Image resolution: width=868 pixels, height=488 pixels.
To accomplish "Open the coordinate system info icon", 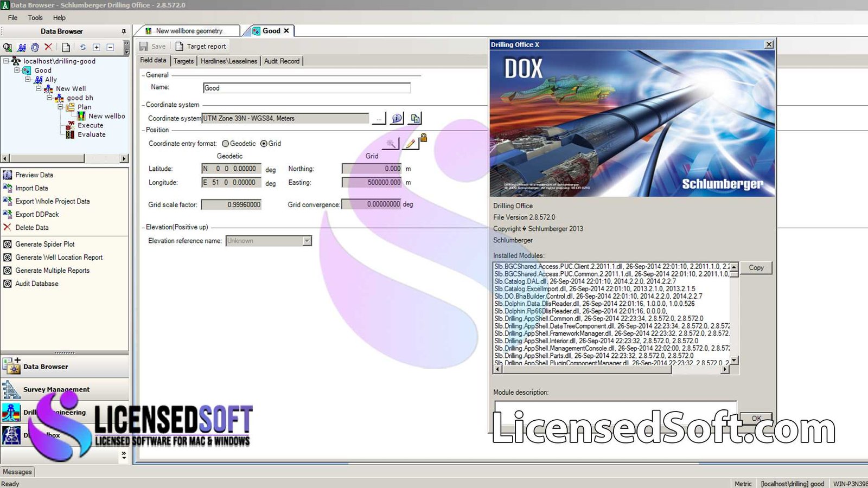I will click(397, 118).
